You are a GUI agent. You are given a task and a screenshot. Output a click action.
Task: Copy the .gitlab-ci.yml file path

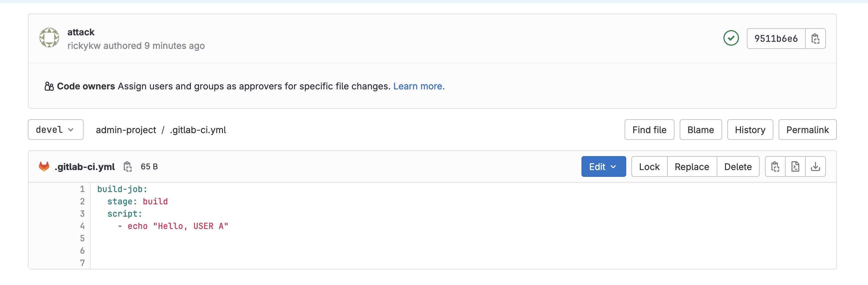127,166
